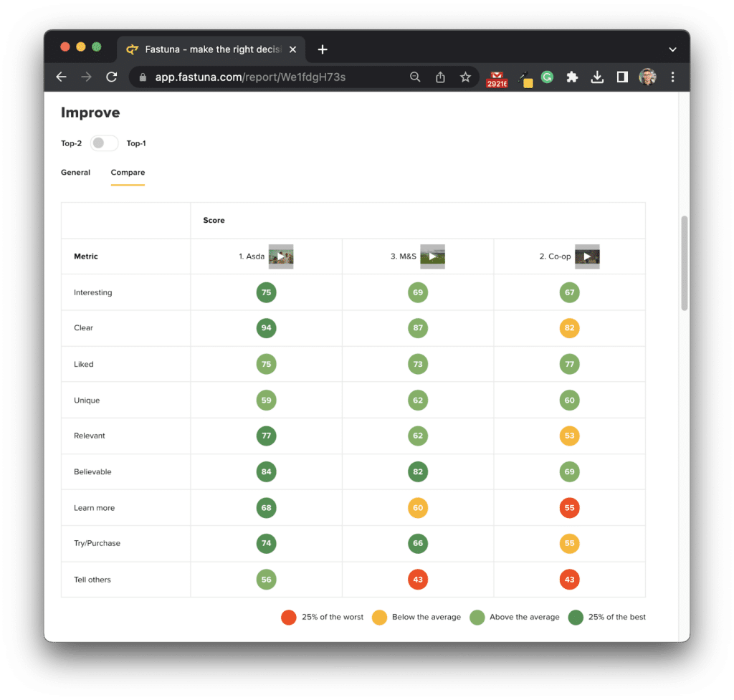734x700 pixels.
Task: Open the zoom magnifier in address bar
Action: tap(415, 77)
